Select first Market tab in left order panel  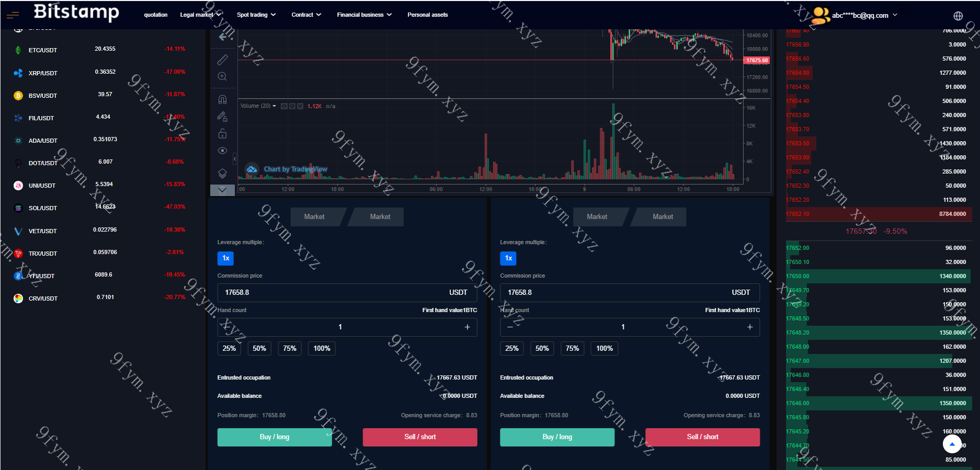(x=315, y=216)
